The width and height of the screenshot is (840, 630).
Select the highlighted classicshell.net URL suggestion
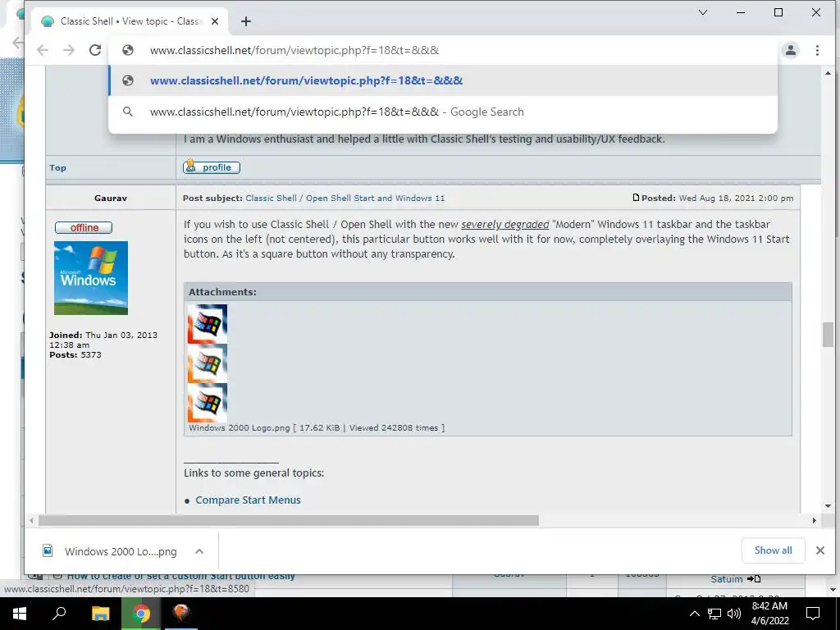point(443,80)
